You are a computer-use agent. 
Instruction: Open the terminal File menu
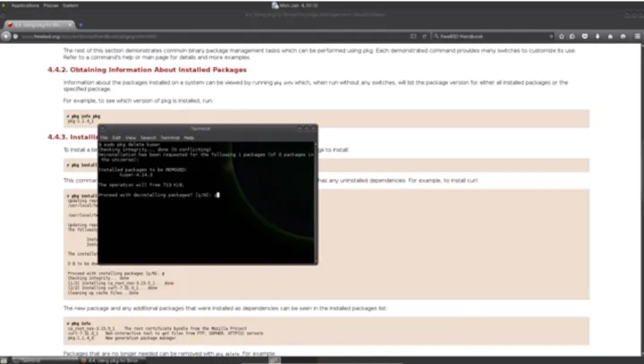(x=104, y=137)
